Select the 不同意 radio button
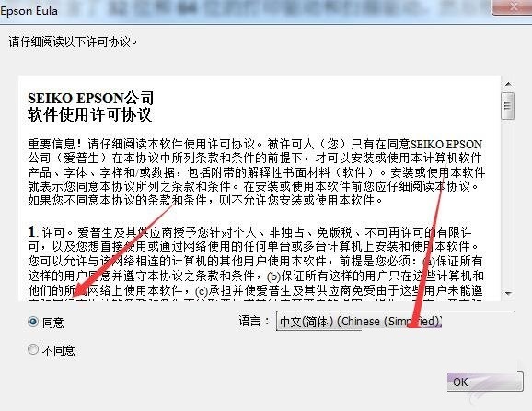The height and width of the screenshot is (411, 532). click(33, 349)
